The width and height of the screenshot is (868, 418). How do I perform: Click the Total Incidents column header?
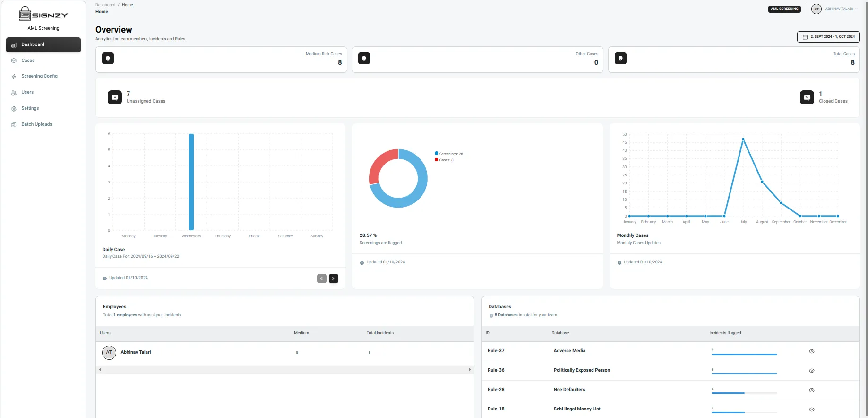380,333
